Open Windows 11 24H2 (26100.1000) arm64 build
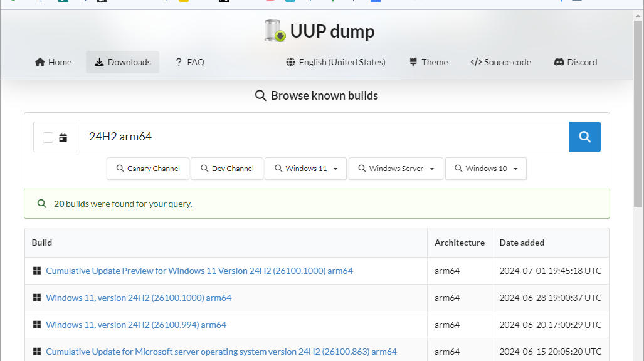 pos(139,298)
